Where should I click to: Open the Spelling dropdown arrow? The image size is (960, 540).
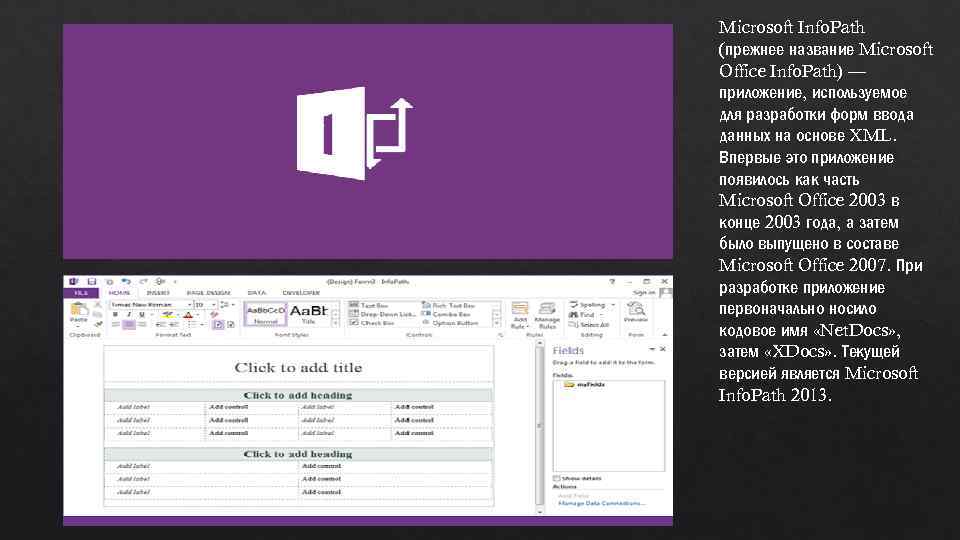613,304
